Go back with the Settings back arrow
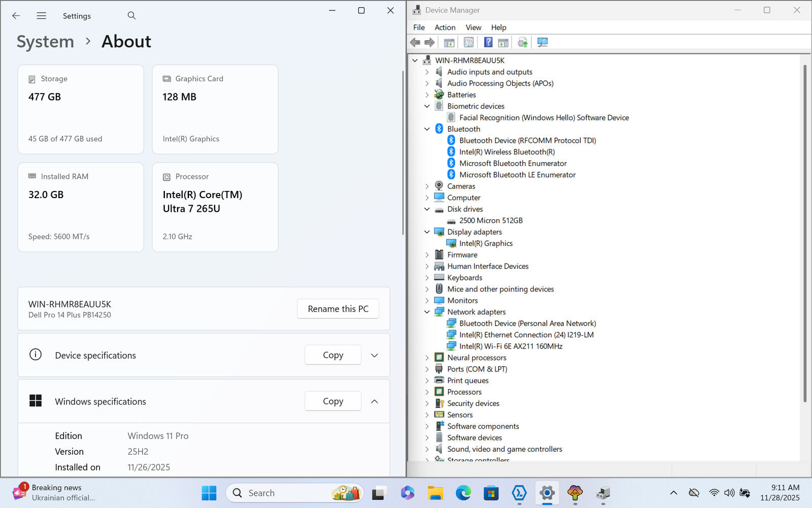Viewport: 812px width, 508px height. point(16,16)
